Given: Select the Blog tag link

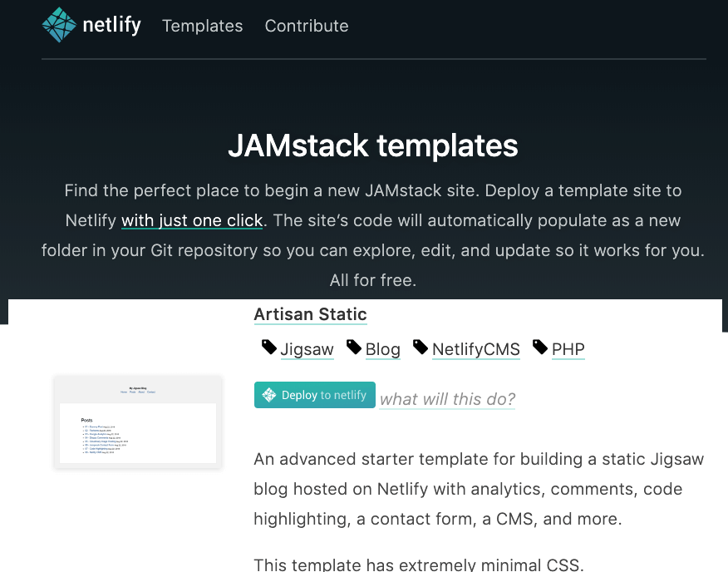Looking at the screenshot, I should point(383,349).
